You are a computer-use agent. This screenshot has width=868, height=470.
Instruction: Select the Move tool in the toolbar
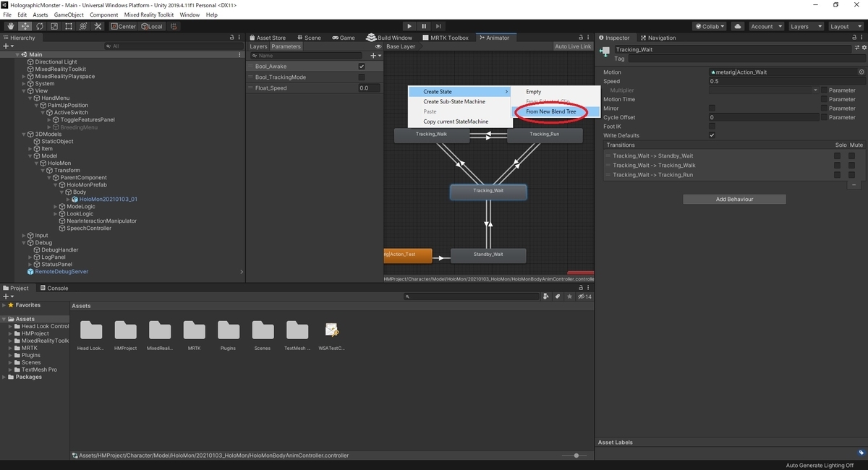click(x=25, y=26)
